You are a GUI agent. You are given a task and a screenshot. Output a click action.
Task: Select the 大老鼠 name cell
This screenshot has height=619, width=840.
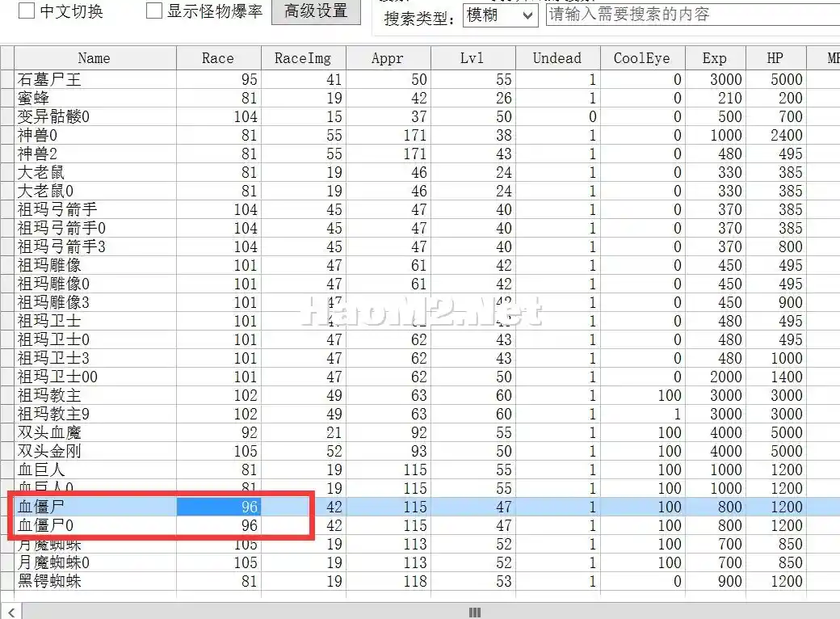pyautogui.click(x=94, y=172)
